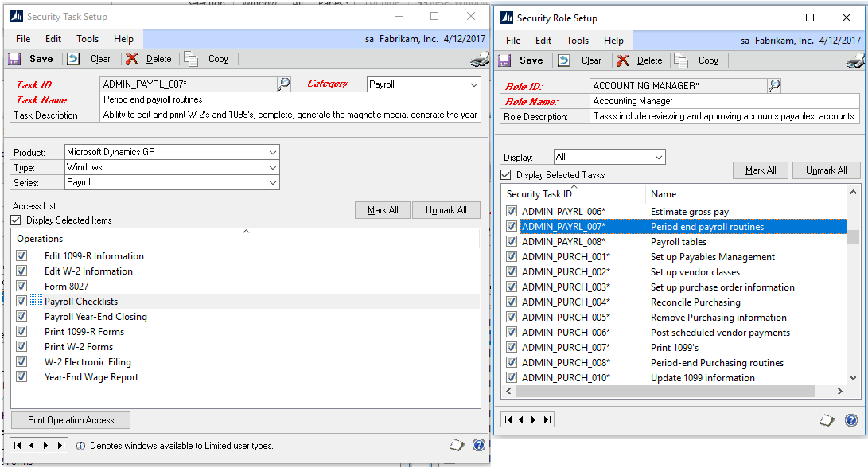Screen dimensions: 868x468
Task: Click the Save icon in Security Task Setup
Action: 16,58
